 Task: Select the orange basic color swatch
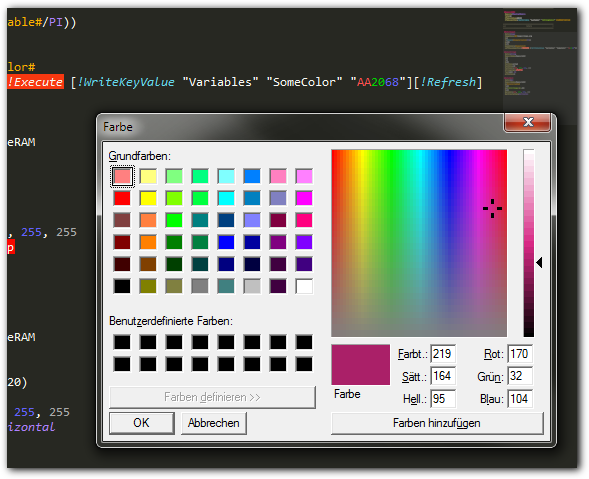point(148,242)
